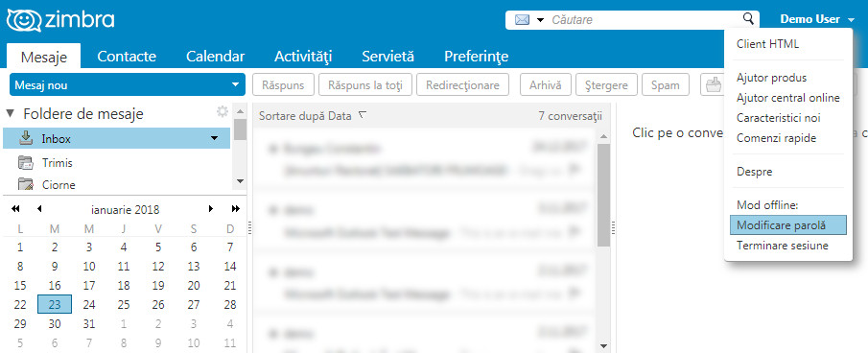Click Sortare după Data header
The width and height of the screenshot is (868, 353).
click(x=313, y=116)
